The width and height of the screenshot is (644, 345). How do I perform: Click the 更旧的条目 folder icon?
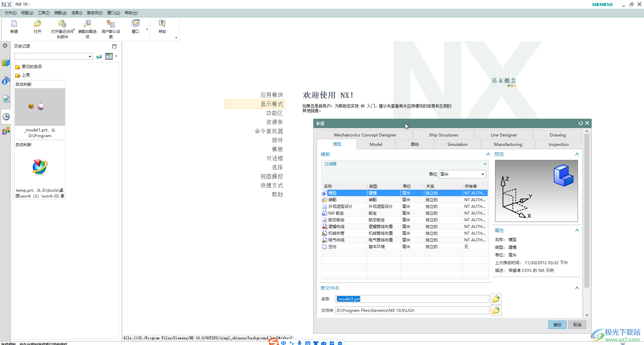[17, 67]
